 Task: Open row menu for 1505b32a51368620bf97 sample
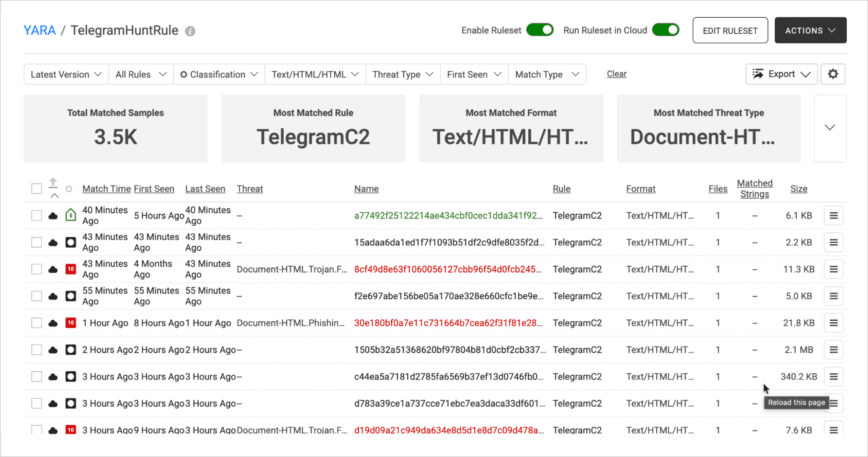[833, 350]
